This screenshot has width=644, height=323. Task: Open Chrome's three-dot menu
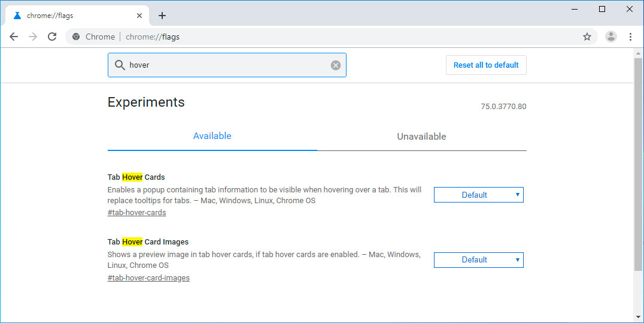coord(630,37)
